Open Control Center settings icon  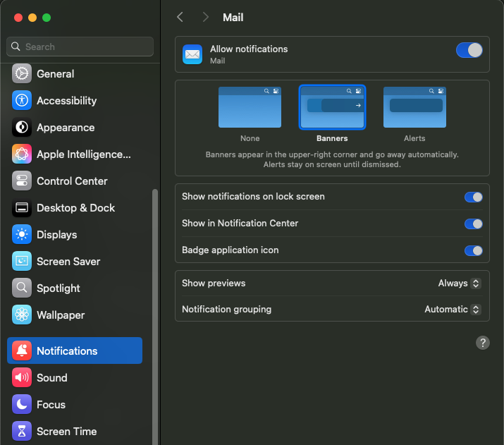(x=22, y=181)
